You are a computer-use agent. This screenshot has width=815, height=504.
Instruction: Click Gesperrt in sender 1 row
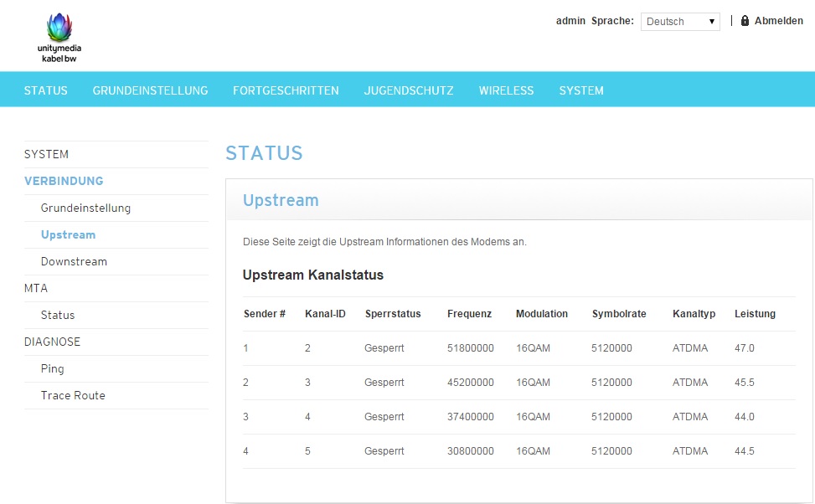tap(384, 348)
